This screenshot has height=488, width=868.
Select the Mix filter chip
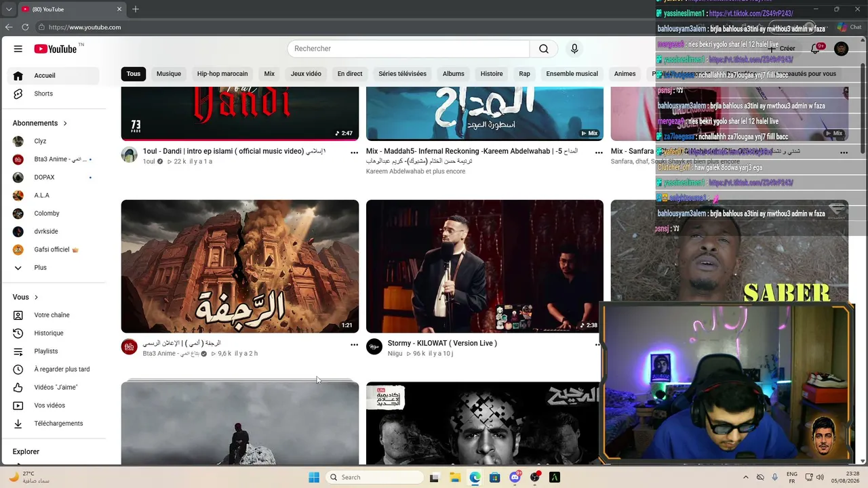click(x=269, y=74)
